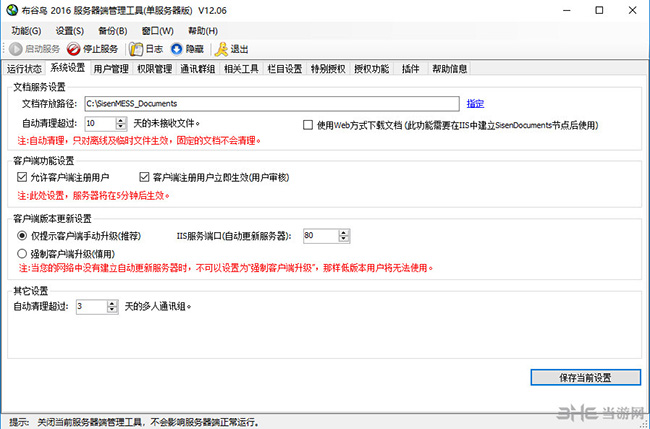Image resolution: width=650 pixels, height=429 pixels.
Task: Click the red 停止服务 stop service icon
Action: pyautogui.click(x=74, y=49)
